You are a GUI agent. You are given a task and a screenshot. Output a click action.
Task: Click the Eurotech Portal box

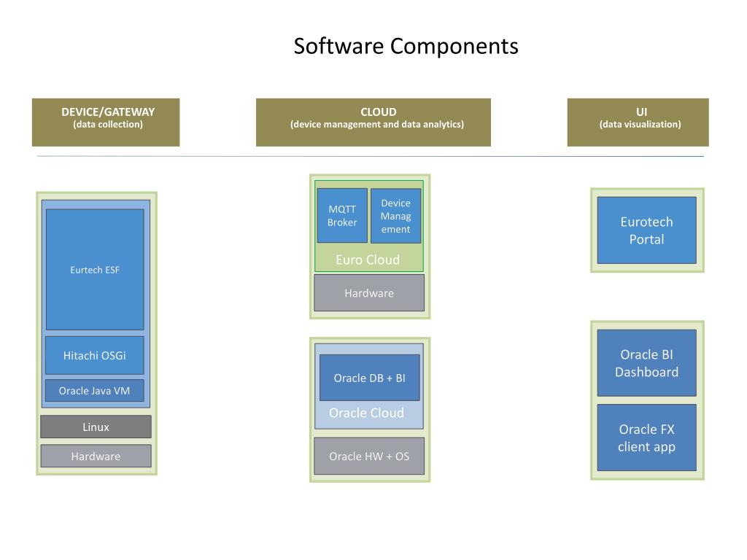(x=647, y=230)
